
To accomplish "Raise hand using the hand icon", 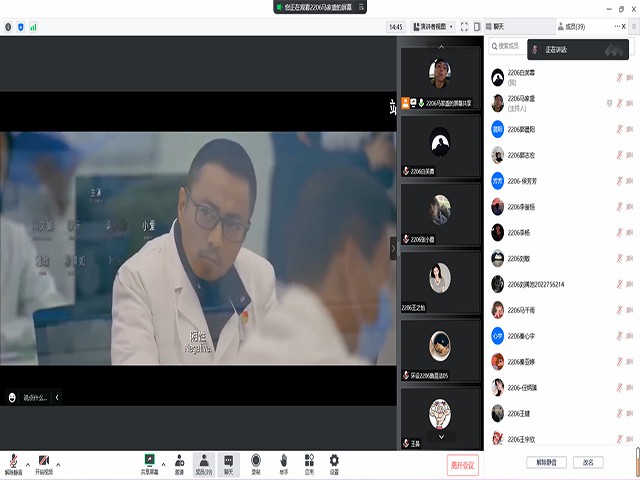I will point(284,464).
